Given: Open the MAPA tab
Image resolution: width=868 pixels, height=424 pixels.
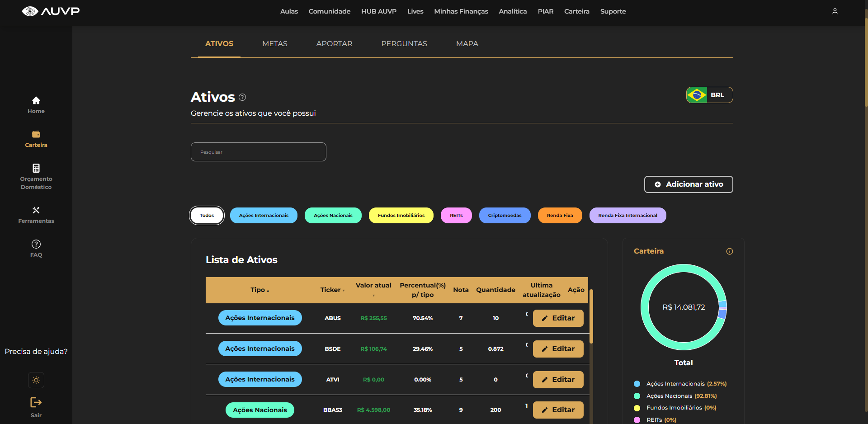Looking at the screenshot, I should 467,44.
